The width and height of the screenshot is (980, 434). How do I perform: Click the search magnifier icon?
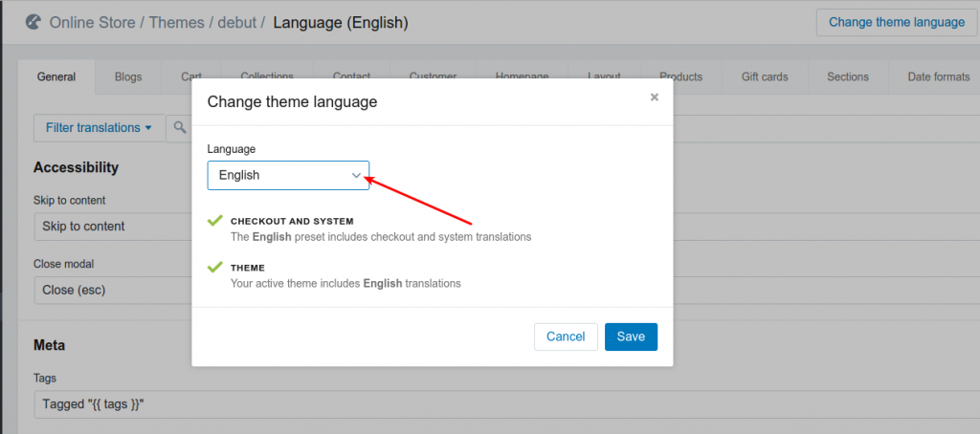pos(180,127)
